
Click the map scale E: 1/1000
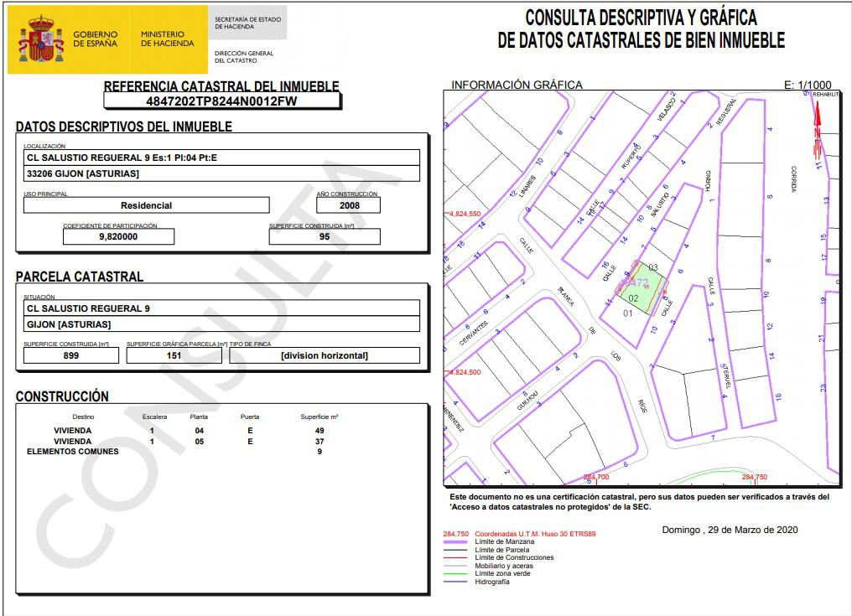point(808,85)
